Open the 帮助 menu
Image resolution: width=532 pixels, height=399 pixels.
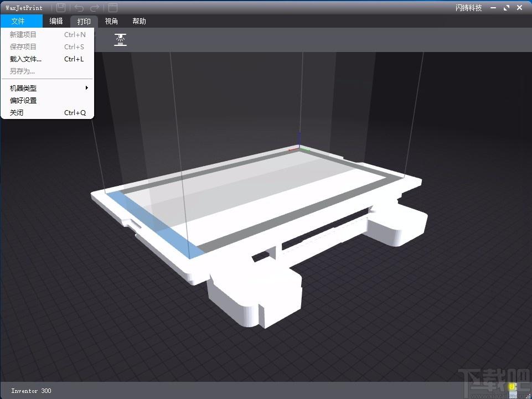pos(139,21)
